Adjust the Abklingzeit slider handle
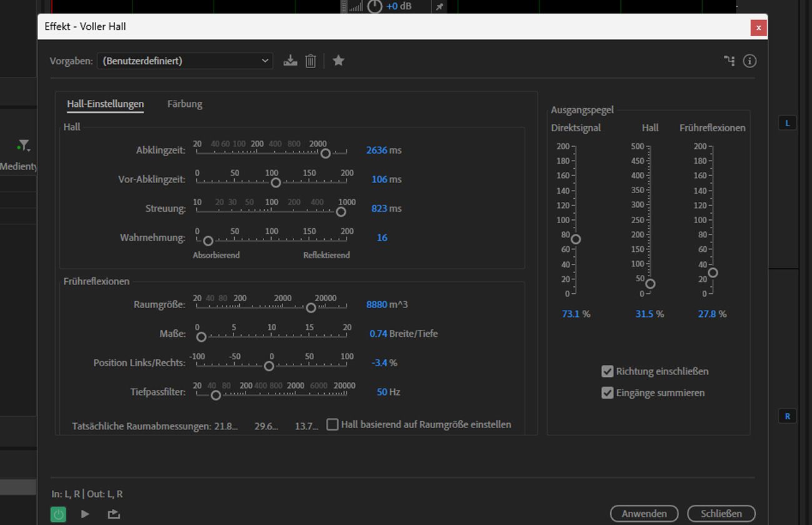This screenshot has height=525, width=812. click(x=325, y=153)
